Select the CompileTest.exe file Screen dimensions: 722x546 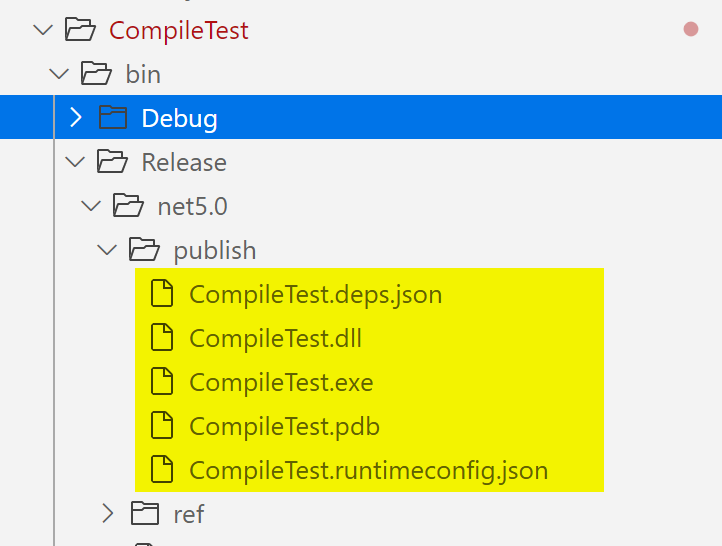point(281,382)
